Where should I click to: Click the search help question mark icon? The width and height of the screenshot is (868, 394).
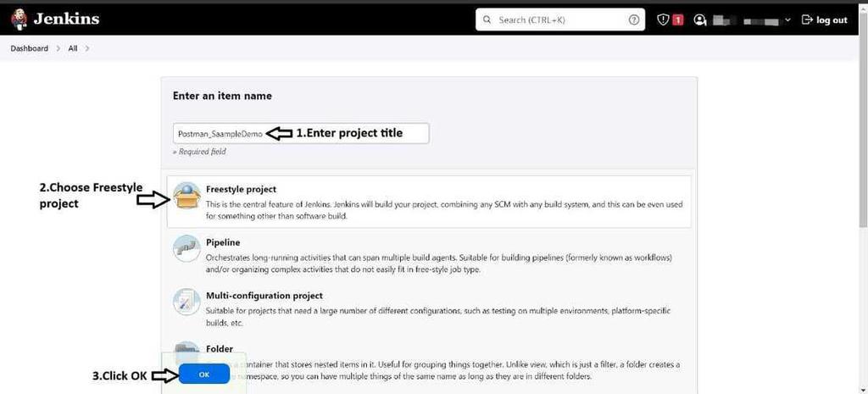tap(634, 19)
